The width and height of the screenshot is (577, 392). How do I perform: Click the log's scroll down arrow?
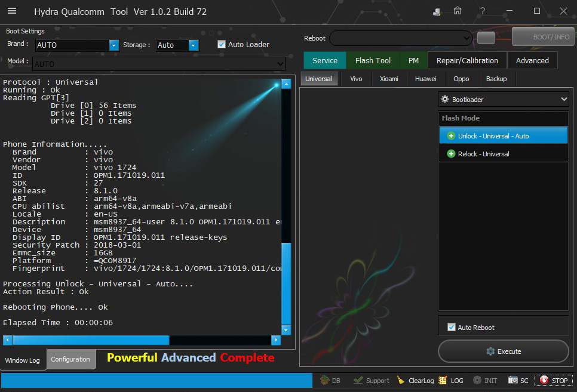[286, 330]
